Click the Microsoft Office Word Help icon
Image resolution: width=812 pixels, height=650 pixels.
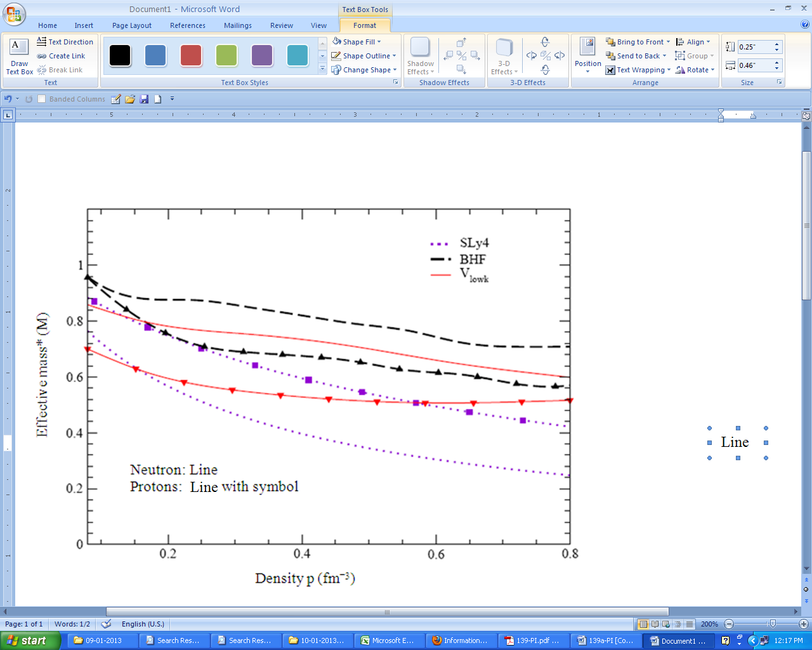tap(805, 25)
